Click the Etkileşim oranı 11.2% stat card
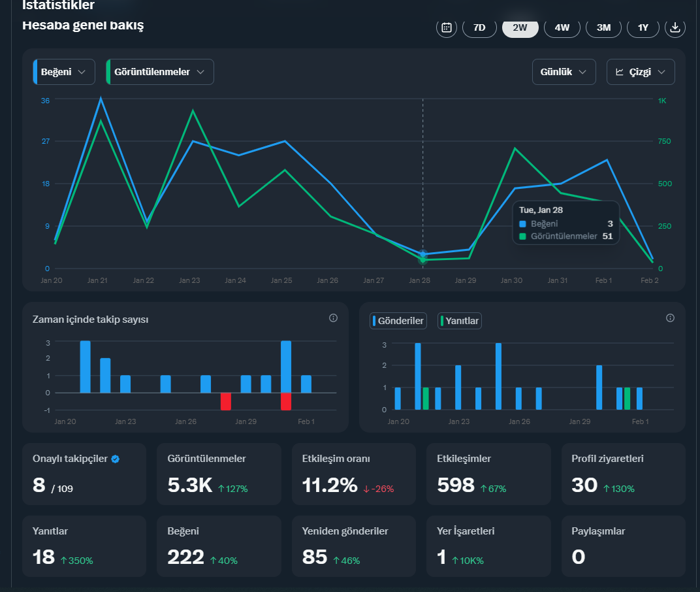Image resolution: width=700 pixels, height=592 pixels. point(353,474)
